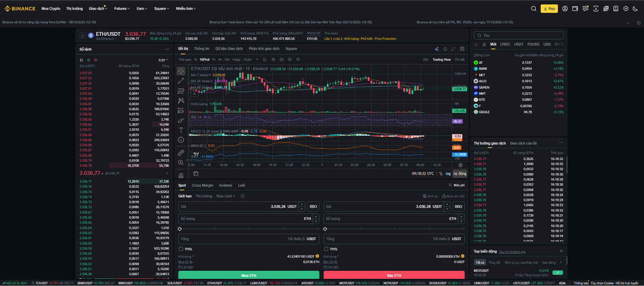Switch to the Thông tin tab
This screenshot has width=644, height=286.
(x=202, y=48)
